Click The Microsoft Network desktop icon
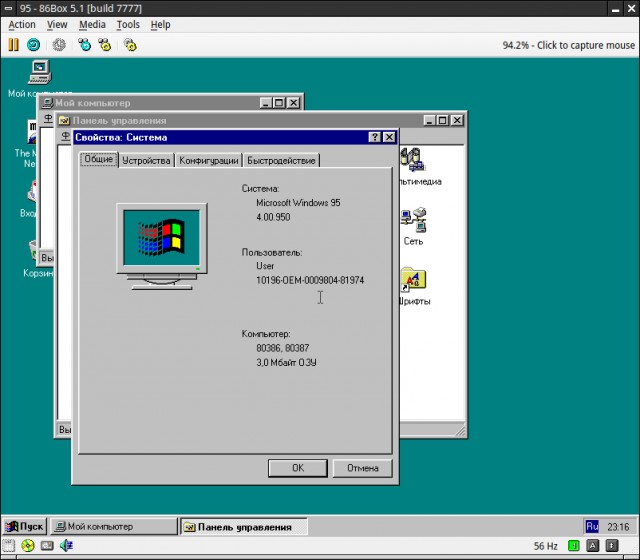This screenshot has width=640, height=560. coord(31,131)
